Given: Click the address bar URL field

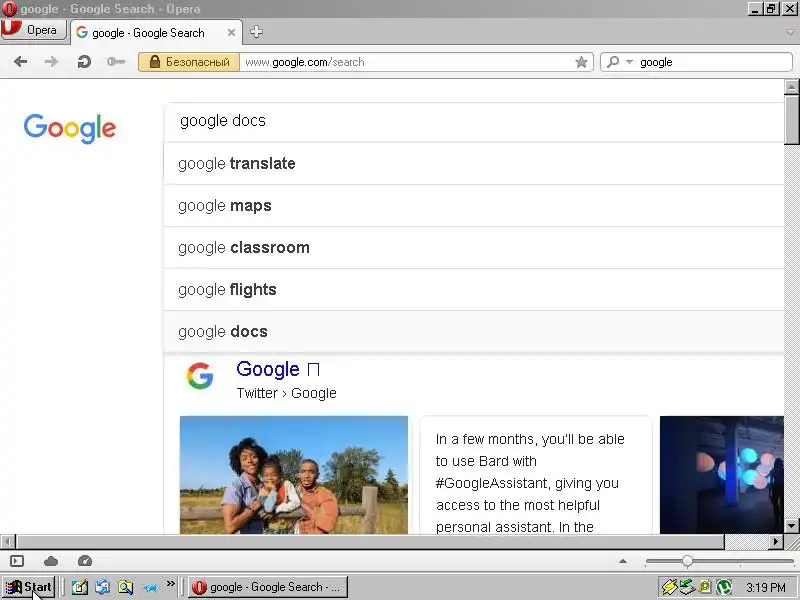Looking at the screenshot, I should click(406, 62).
